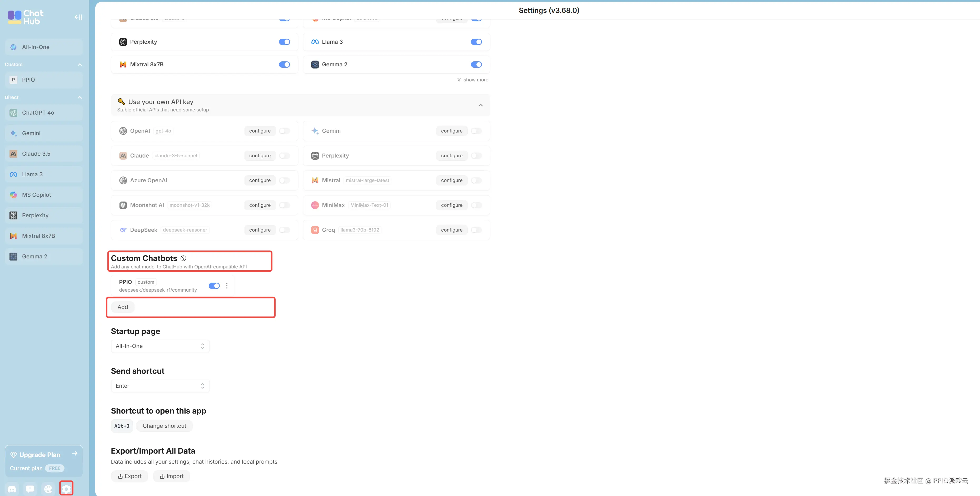This screenshot has width=980, height=496.
Task: Click the Upgrade Plan arrow icon
Action: point(74,453)
